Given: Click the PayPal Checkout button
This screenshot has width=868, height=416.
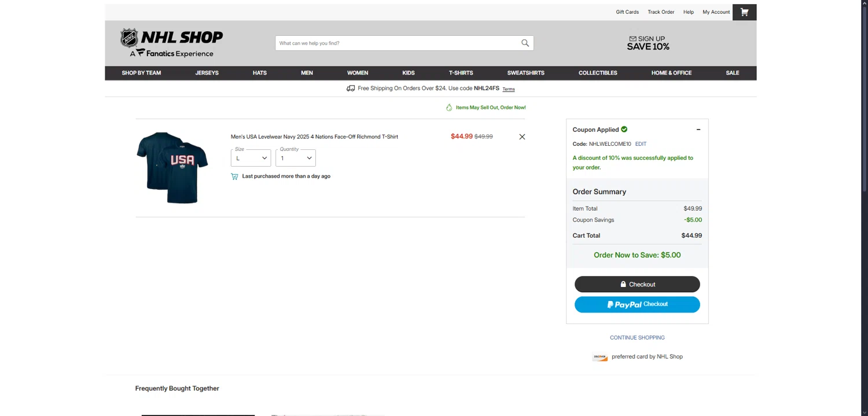Looking at the screenshot, I should pyautogui.click(x=637, y=304).
